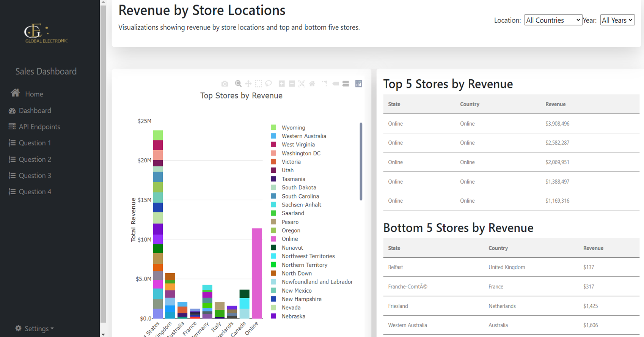
Task: Toggle Online series in chart legend
Action: pos(289,239)
